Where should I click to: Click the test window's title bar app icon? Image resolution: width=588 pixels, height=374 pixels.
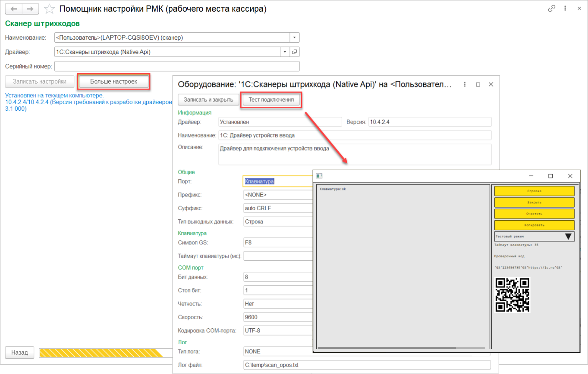(319, 176)
